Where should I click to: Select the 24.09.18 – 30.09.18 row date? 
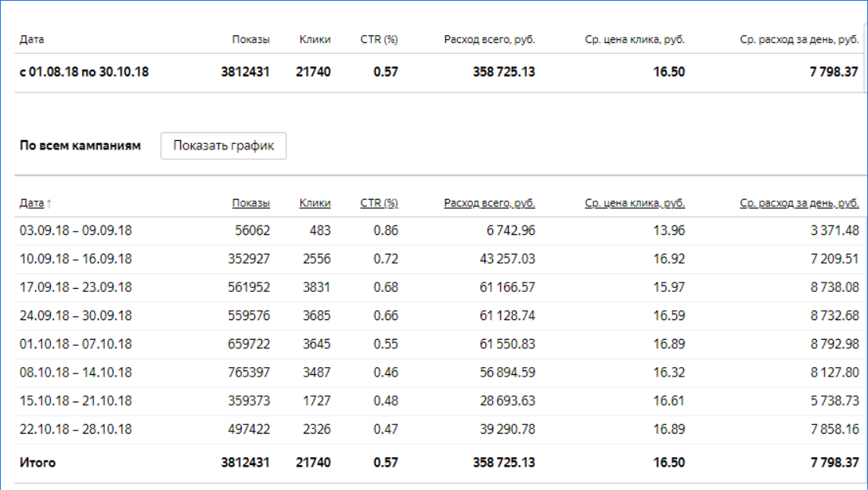pyautogui.click(x=76, y=316)
